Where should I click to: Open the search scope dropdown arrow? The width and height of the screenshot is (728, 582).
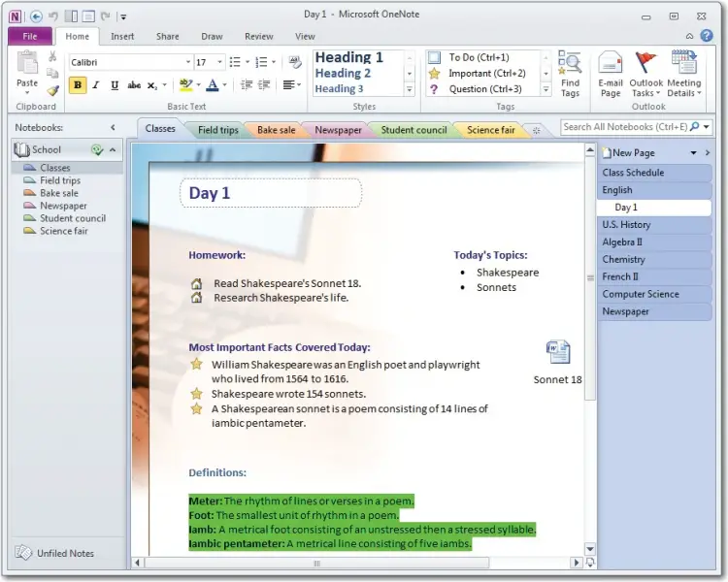(707, 127)
